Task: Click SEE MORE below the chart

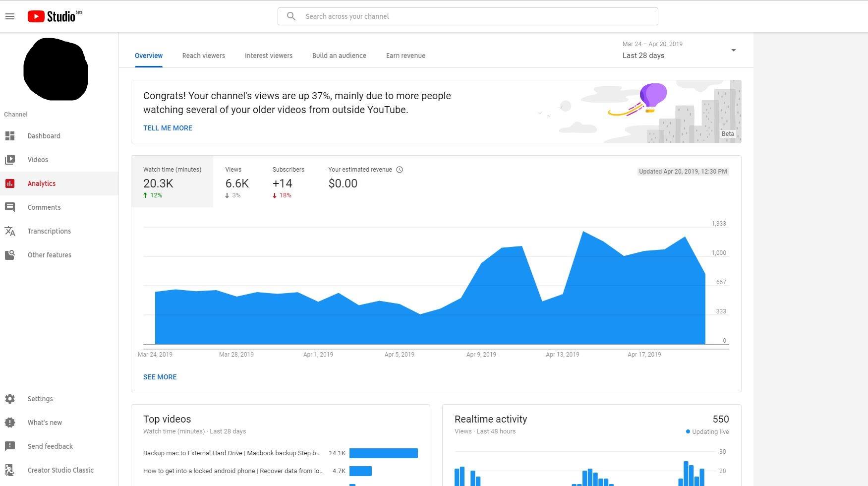Action: pos(160,377)
